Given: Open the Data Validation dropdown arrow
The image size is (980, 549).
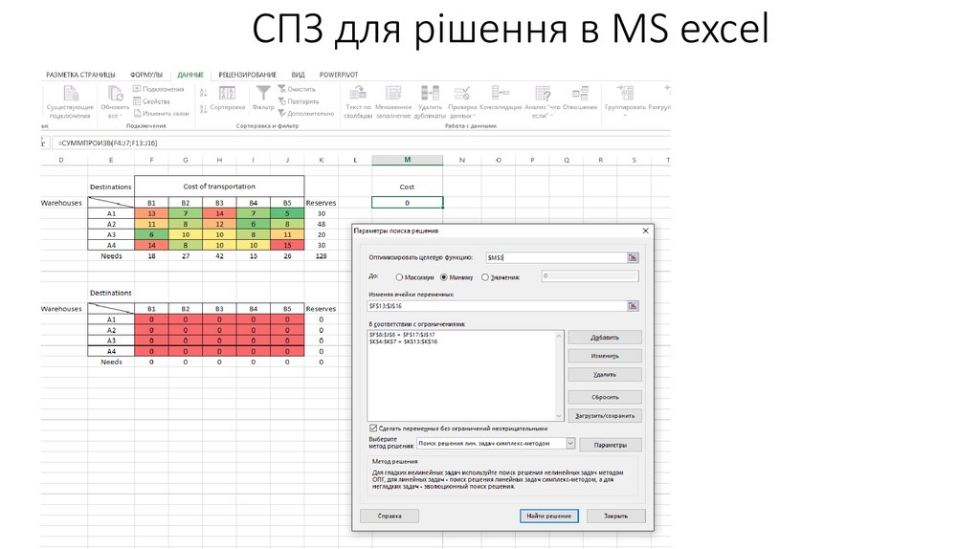Looking at the screenshot, I should pos(475,116).
